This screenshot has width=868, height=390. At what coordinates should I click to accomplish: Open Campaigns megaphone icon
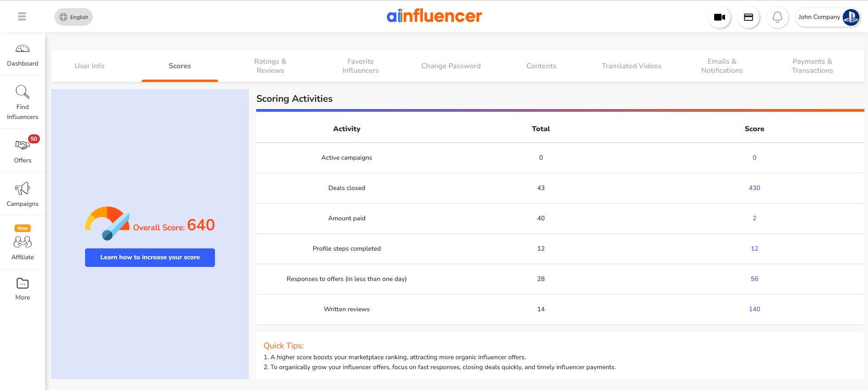click(23, 188)
